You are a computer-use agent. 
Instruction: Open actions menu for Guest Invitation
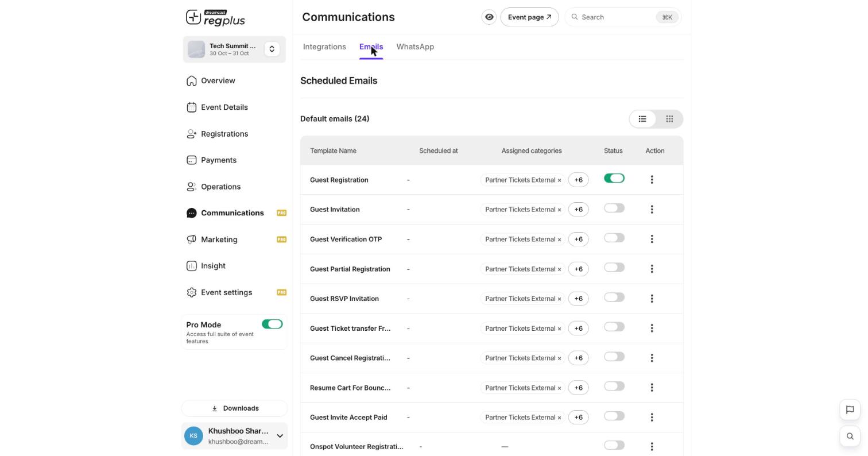[x=652, y=210]
